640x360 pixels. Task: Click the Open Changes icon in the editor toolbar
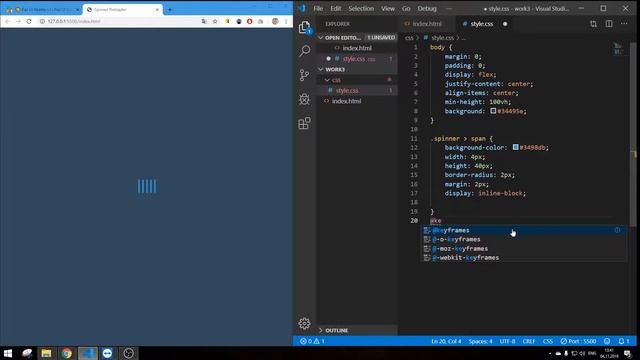(x=593, y=24)
